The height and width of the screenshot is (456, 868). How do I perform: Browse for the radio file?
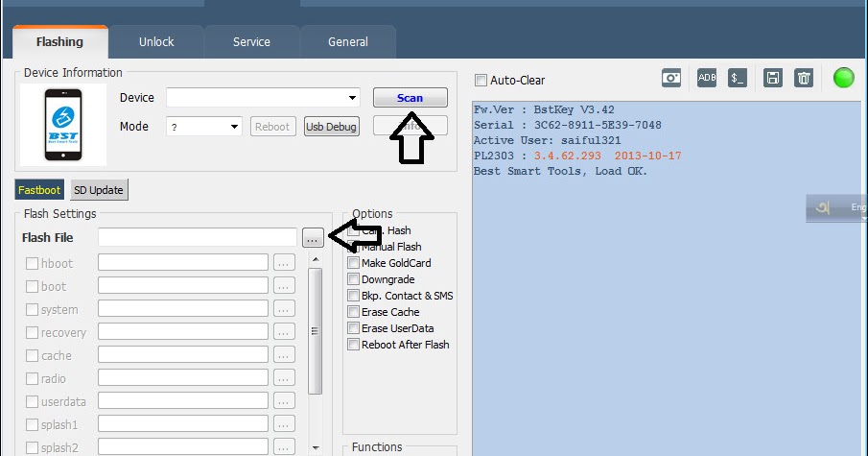pyautogui.click(x=284, y=378)
